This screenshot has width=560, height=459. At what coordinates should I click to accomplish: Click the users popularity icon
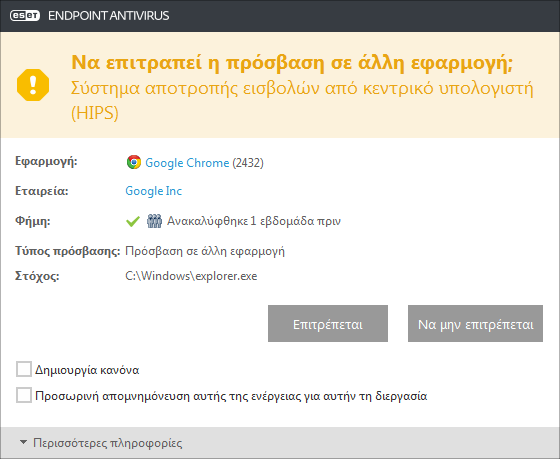(x=154, y=221)
